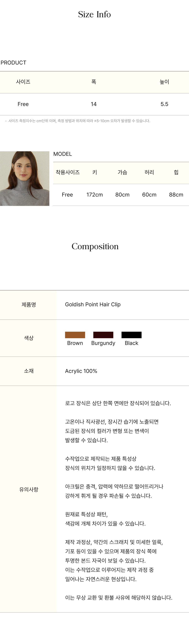Click the Acrylic 100% material text
Viewport: 189px width, 644px height.
(x=81, y=371)
